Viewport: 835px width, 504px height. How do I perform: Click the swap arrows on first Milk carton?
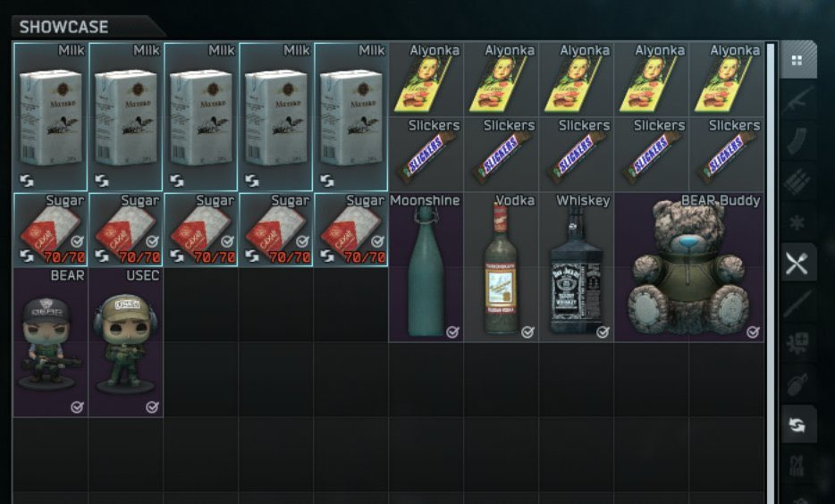click(27, 181)
